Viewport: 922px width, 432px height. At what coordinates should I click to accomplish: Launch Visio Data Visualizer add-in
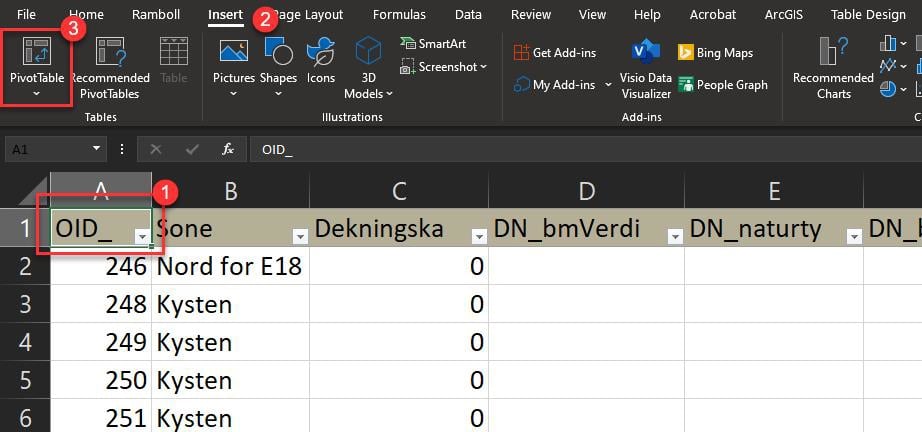(646, 68)
